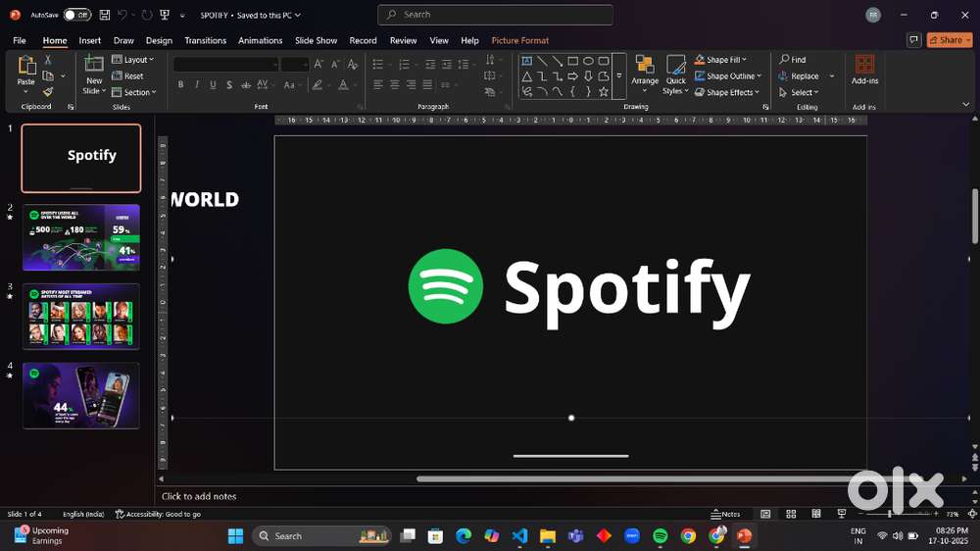Open the Layout dropdown
This screenshot has width=980, height=551.
[x=132, y=60]
